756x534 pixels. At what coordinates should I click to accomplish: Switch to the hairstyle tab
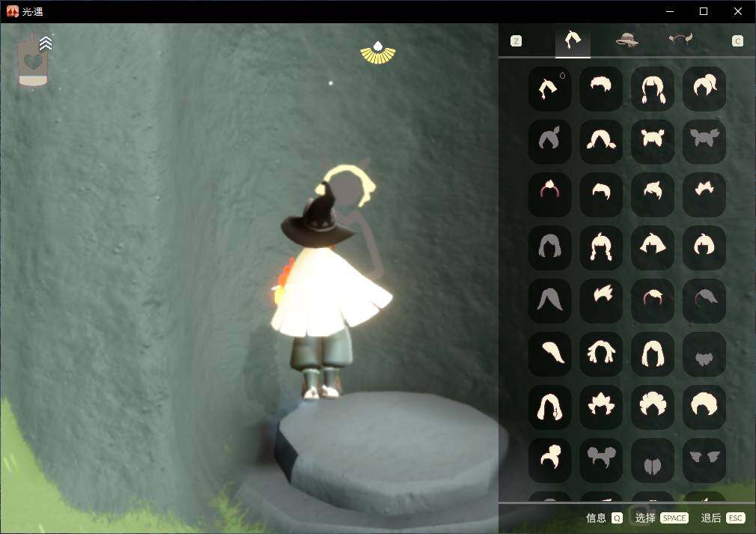573,40
